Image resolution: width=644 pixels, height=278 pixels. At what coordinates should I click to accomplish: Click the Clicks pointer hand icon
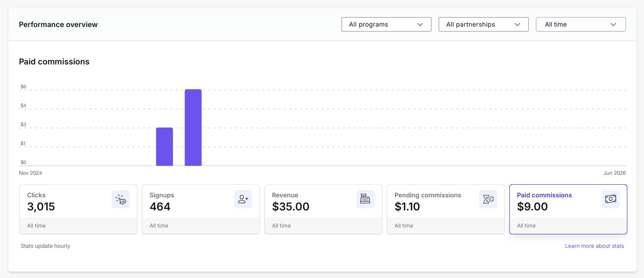(120, 199)
